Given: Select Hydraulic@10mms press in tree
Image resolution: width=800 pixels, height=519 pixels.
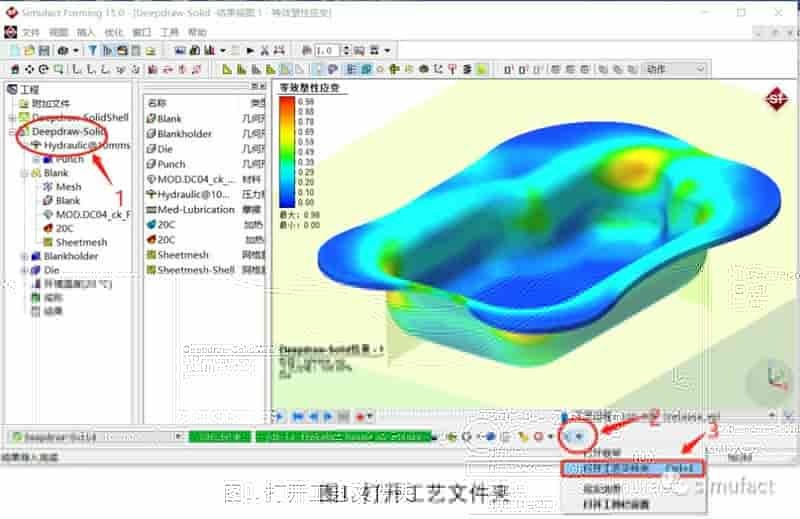Looking at the screenshot, I should pyautogui.click(x=81, y=145).
